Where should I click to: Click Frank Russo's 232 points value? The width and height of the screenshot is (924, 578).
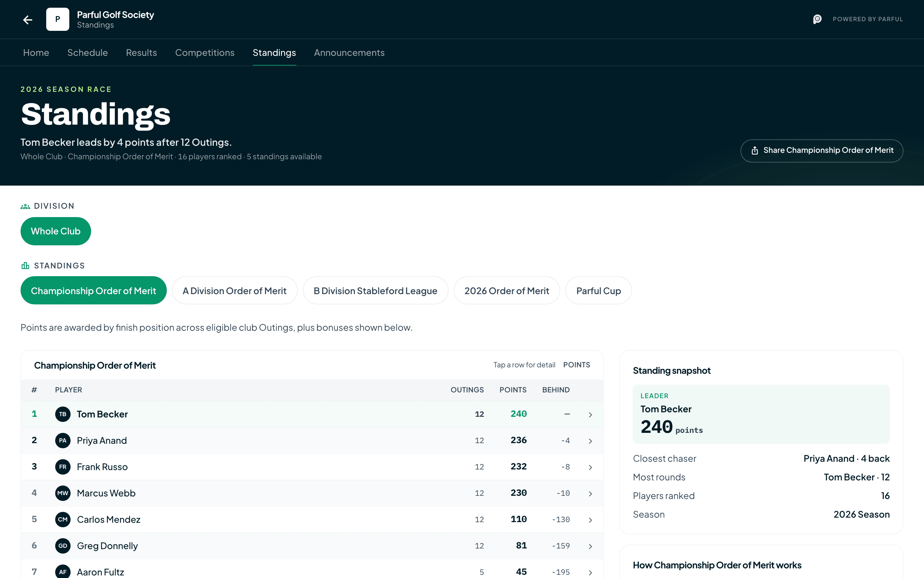[x=518, y=467]
